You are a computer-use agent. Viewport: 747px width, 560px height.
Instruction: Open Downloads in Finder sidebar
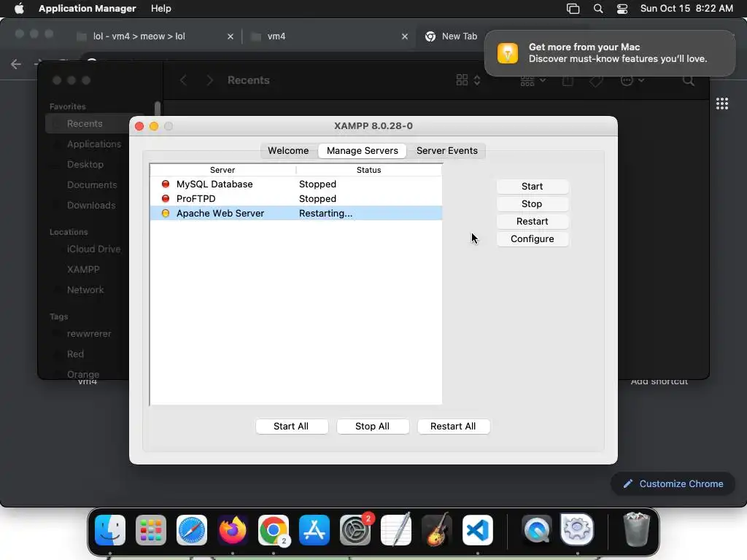coord(91,206)
